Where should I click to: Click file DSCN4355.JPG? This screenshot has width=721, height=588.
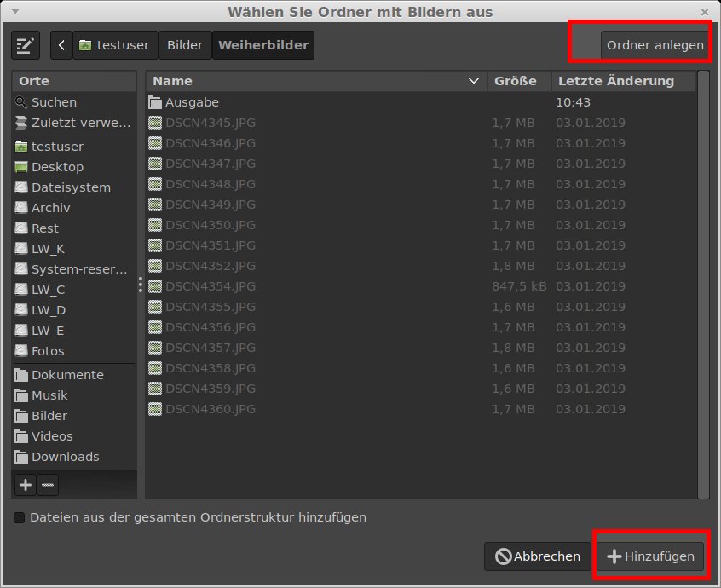(x=421, y=307)
